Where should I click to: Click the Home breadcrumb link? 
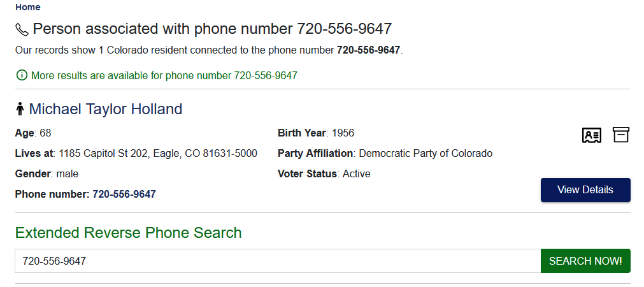click(x=27, y=7)
